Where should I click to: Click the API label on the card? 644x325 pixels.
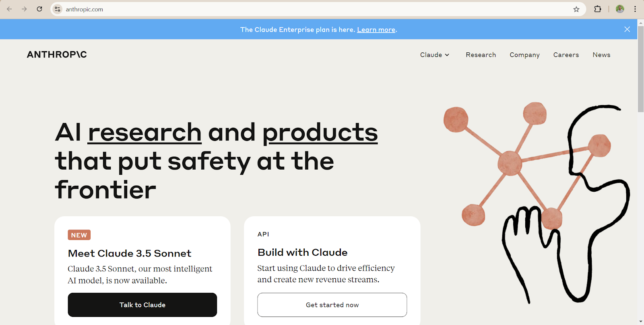tap(263, 234)
